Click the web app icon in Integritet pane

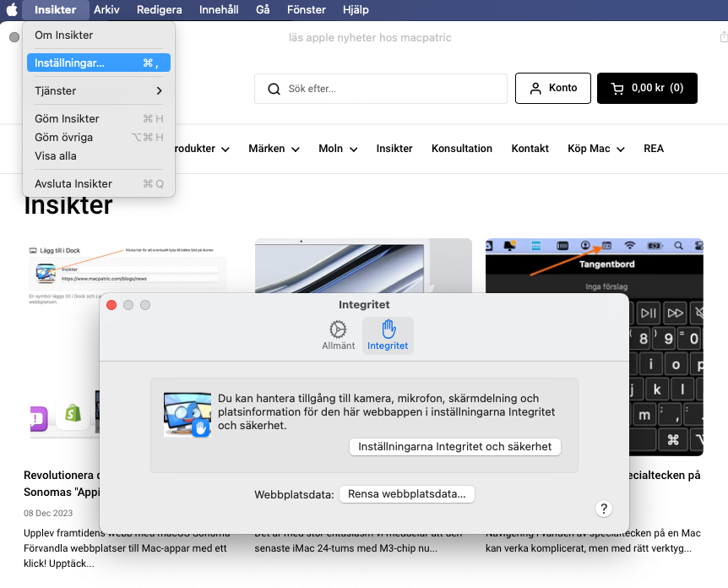coord(187,415)
